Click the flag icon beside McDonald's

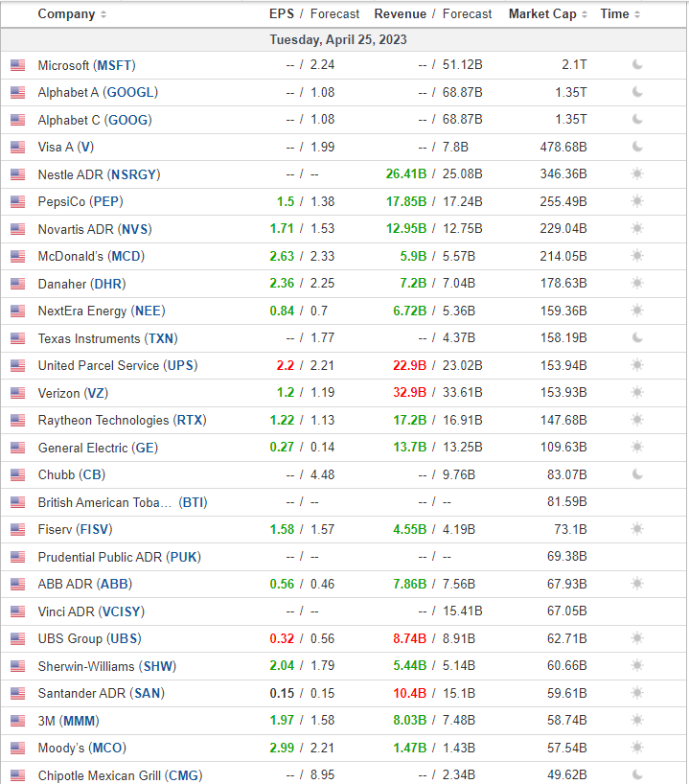tap(17, 256)
